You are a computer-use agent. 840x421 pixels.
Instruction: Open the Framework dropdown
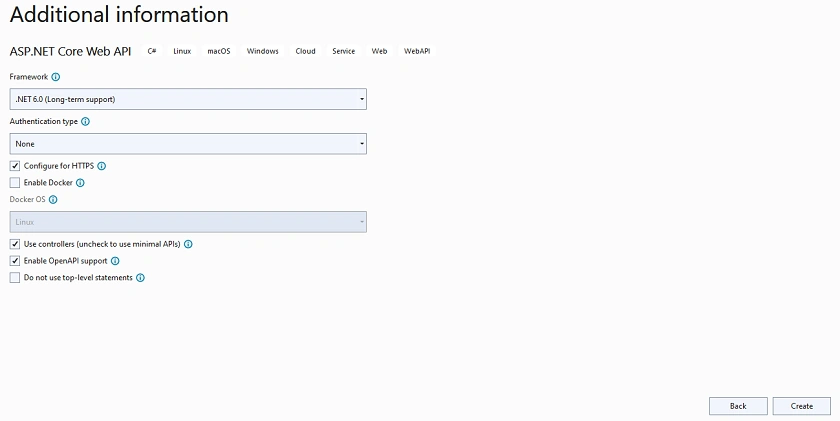point(188,99)
